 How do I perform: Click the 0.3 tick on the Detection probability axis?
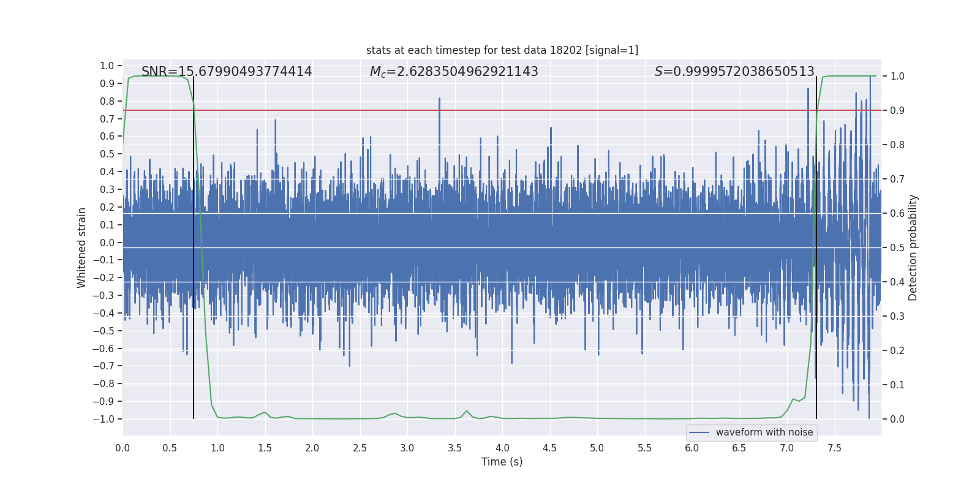point(897,317)
